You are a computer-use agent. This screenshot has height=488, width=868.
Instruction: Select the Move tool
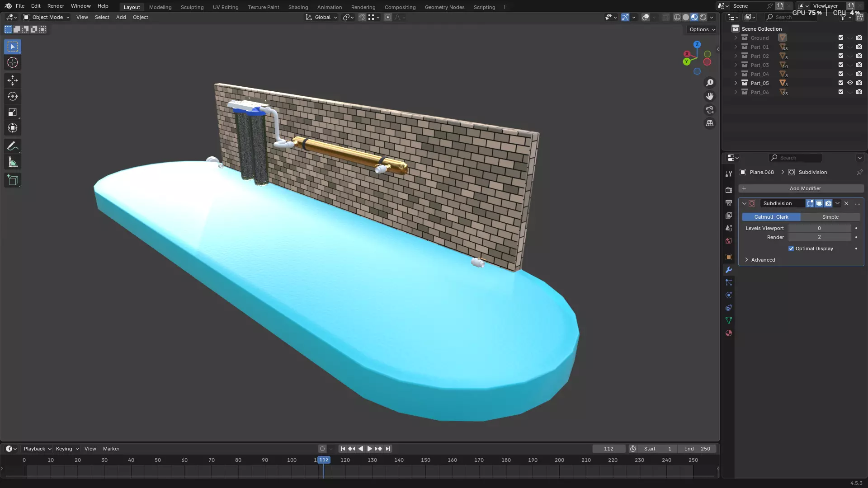[13, 80]
